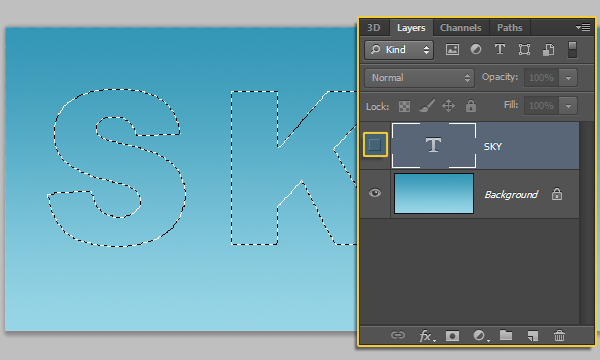The image size is (600, 360).
Task: Hide the Background layer eye
Action: tap(375, 193)
